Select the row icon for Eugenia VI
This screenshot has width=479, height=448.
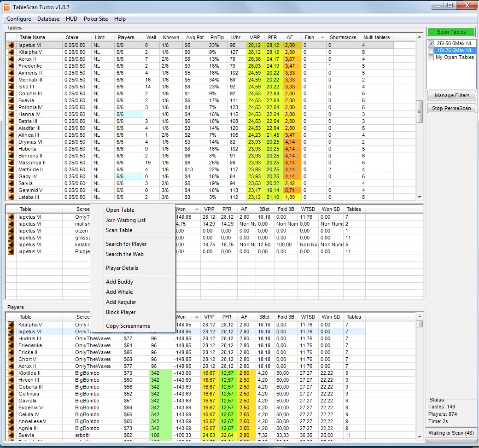click(x=12, y=407)
